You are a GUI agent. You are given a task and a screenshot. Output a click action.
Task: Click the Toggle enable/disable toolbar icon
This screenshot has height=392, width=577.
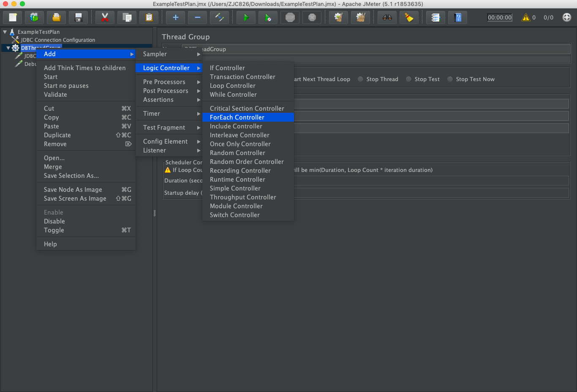point(219,17)
